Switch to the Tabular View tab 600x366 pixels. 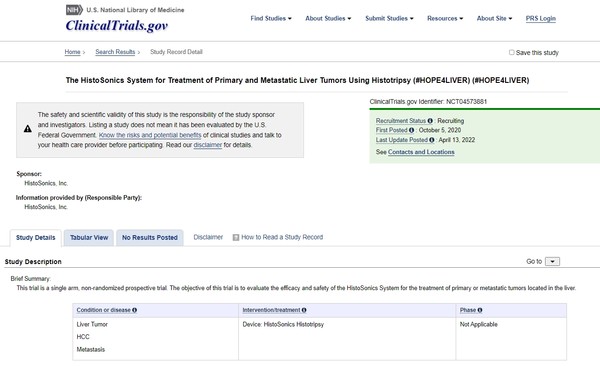[x=89, y=238]
